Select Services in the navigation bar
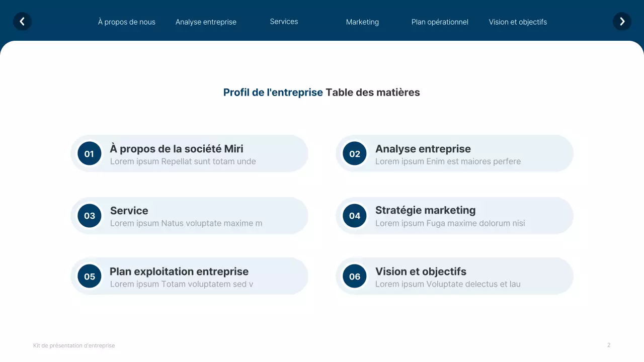Image resolution: width=644 pixels, height=362 pixels. [284, 21]
